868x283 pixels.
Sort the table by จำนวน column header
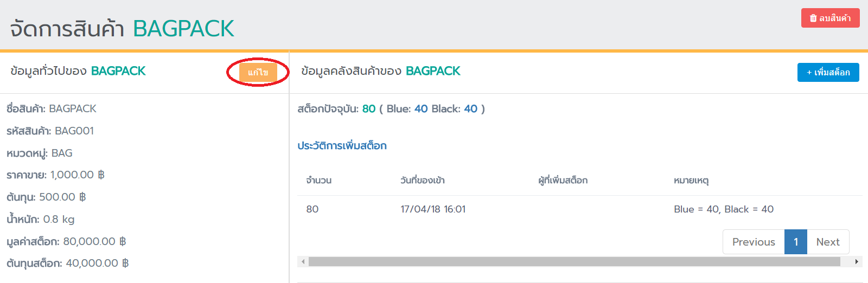[318, 180]
